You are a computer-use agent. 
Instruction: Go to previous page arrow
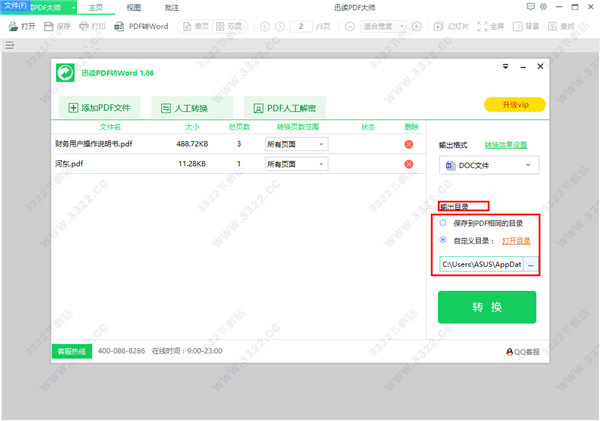click(265, 26)
